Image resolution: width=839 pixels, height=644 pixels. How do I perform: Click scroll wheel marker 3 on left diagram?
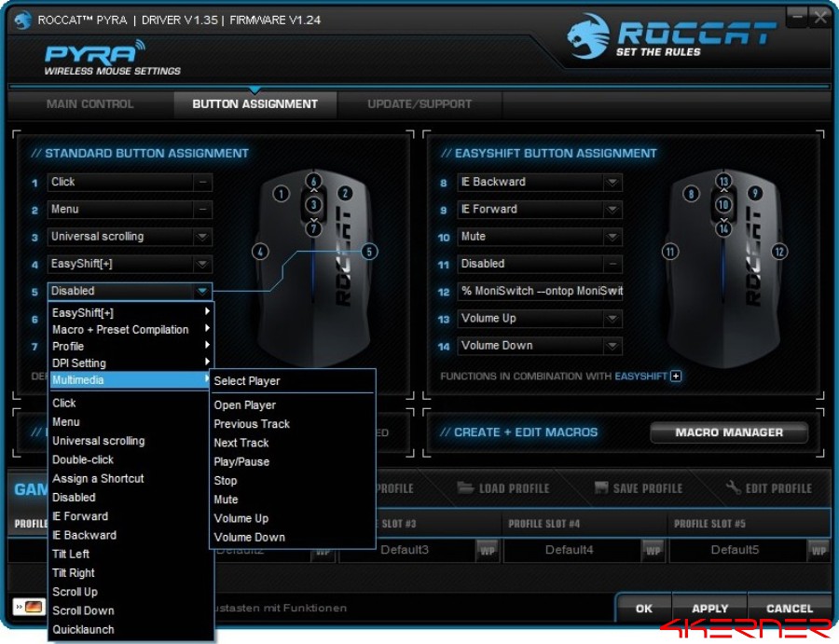[x=313, y=204]
